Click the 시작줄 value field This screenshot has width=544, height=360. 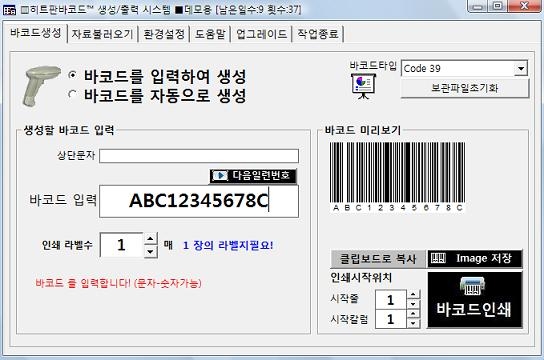391,299
